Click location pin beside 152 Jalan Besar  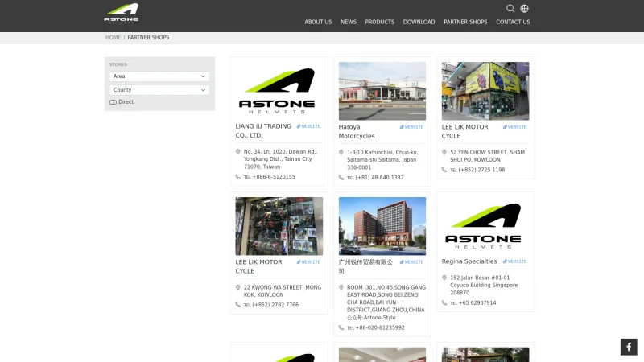coord(444,278)
